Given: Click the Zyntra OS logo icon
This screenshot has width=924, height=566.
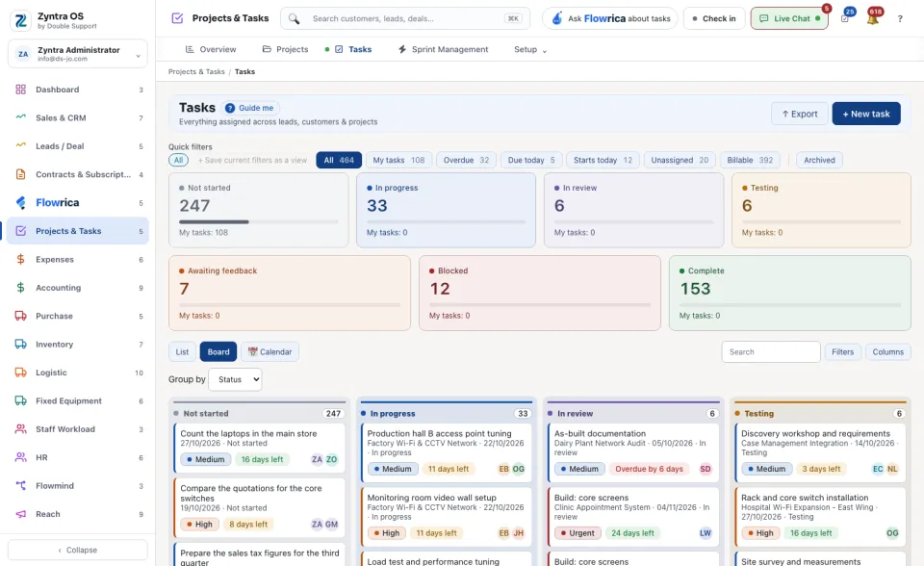Looking at the screenshot, I should pos(20,20).
